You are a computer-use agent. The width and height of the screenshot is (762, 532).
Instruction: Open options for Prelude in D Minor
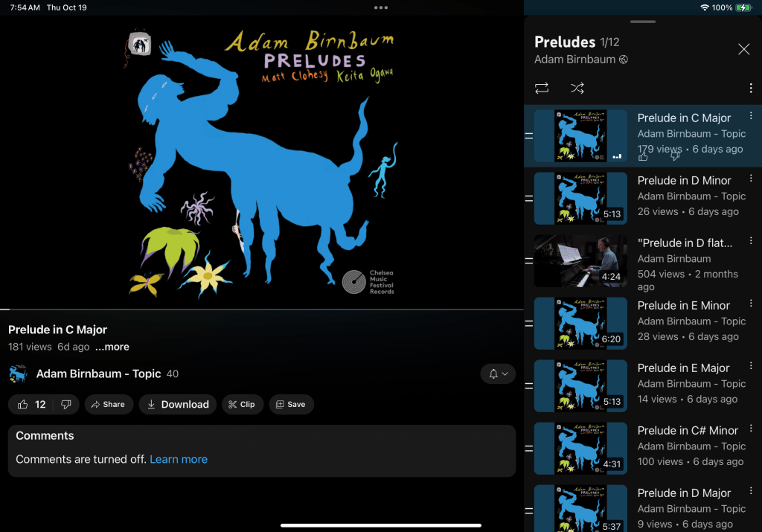point(751,179)
